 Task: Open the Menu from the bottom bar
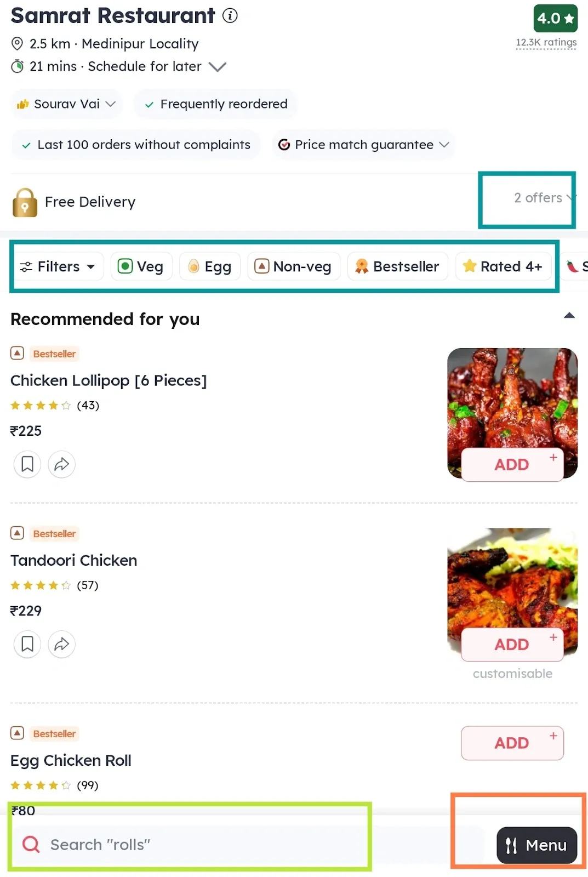[x=536, y=845]
